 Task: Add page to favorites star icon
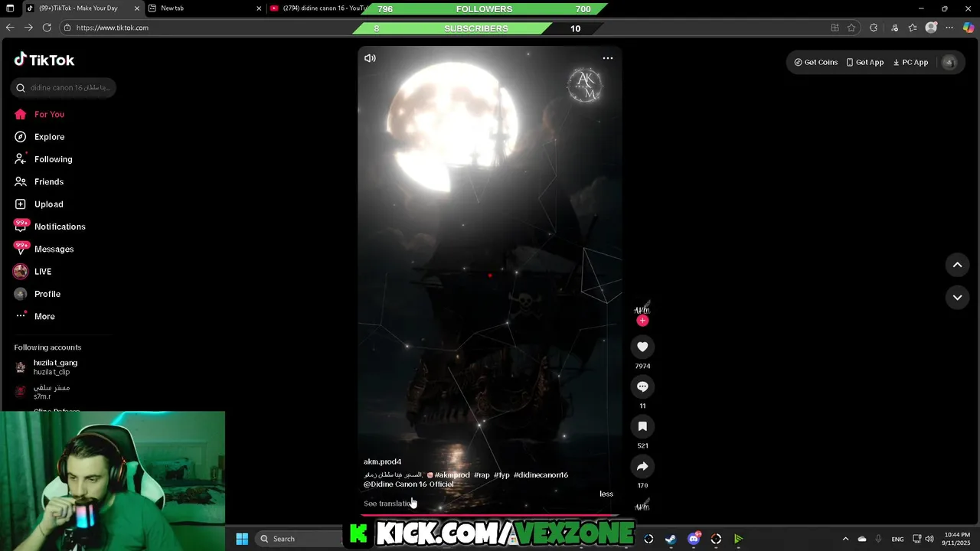point(851,28)
